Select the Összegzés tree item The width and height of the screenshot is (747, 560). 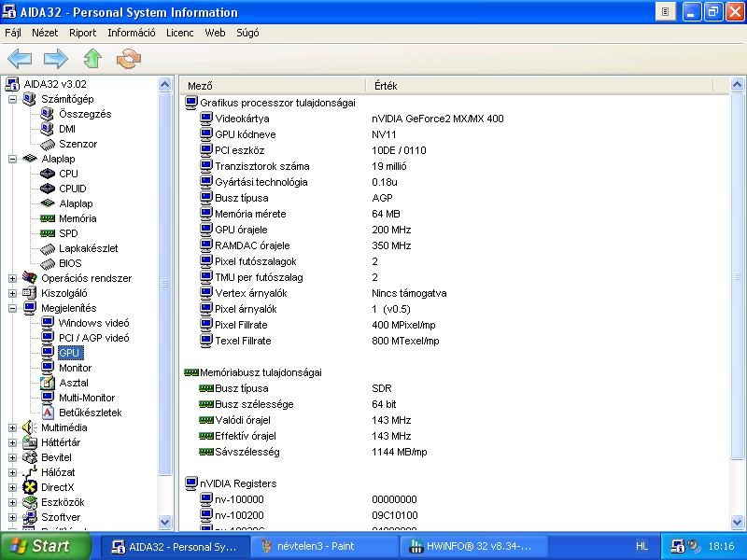(85, 114)
